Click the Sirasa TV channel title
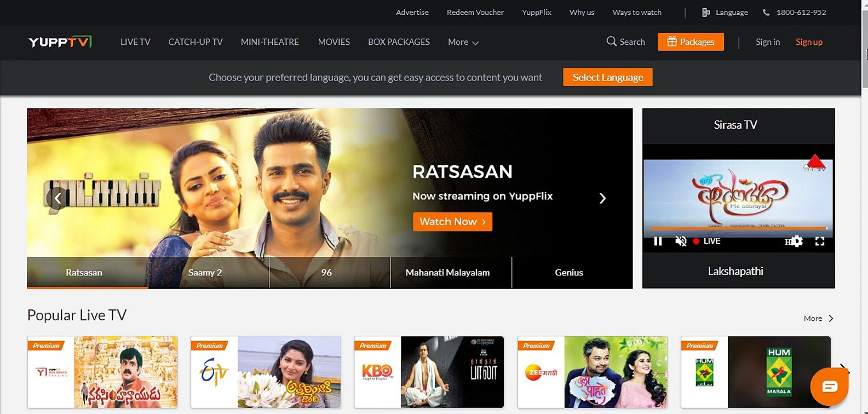The height and width of the screenshot is (414, 868). click(735, 125)
